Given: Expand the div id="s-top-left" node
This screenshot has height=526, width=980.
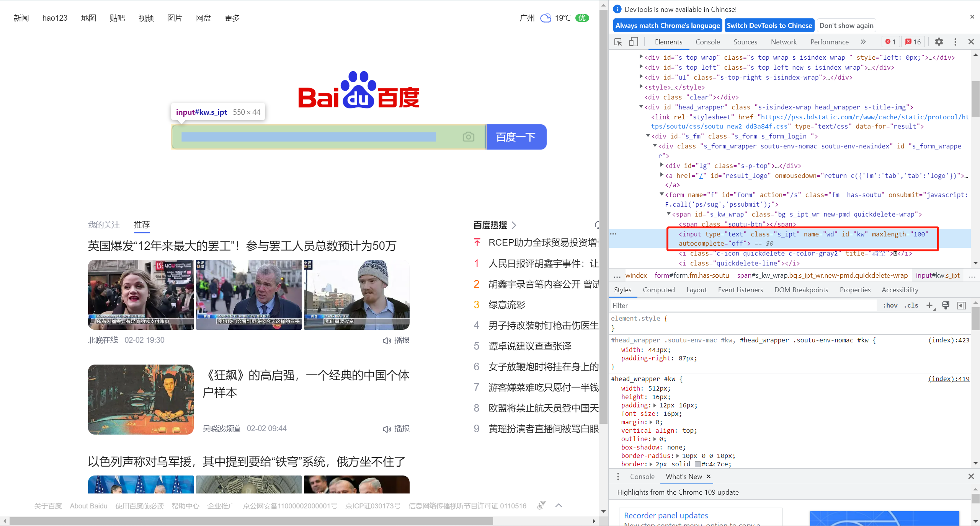Looking at the screenshot, I should click(x=641, y=67).
